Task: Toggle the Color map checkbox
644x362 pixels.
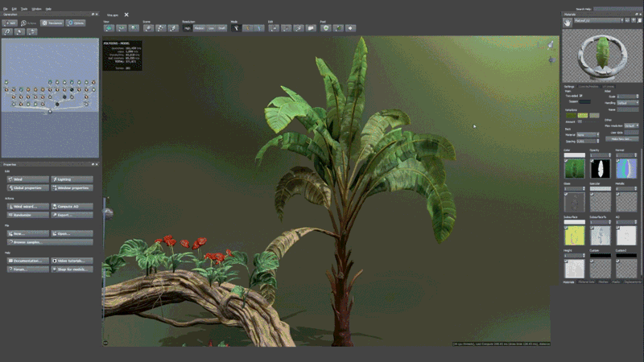Action: pyautogui.click(x=567, y=161)
